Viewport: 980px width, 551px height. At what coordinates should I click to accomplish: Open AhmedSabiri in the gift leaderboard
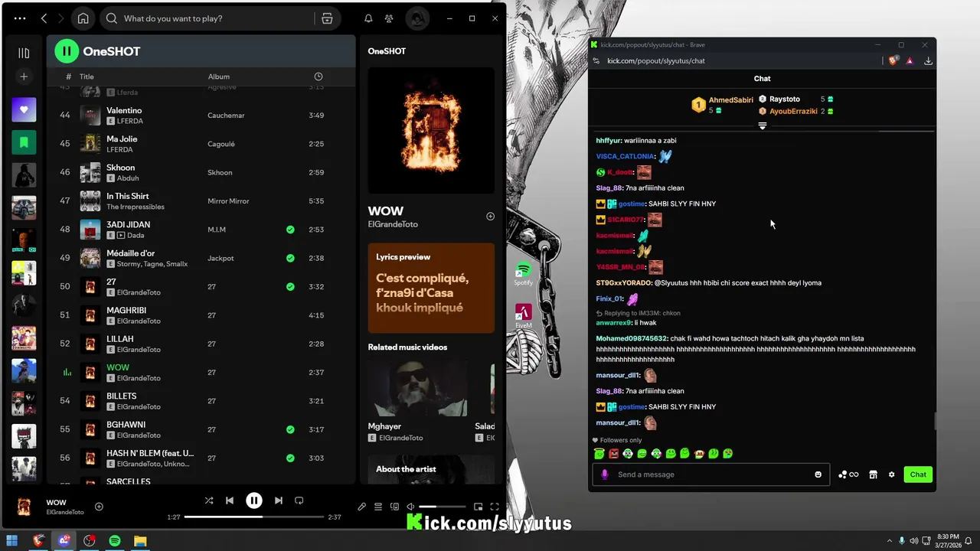(730, 100)
